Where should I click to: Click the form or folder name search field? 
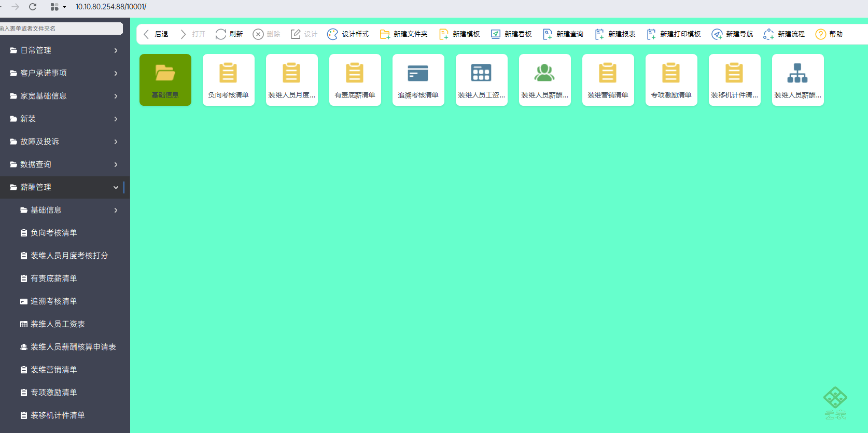click(x=61, y=29)
